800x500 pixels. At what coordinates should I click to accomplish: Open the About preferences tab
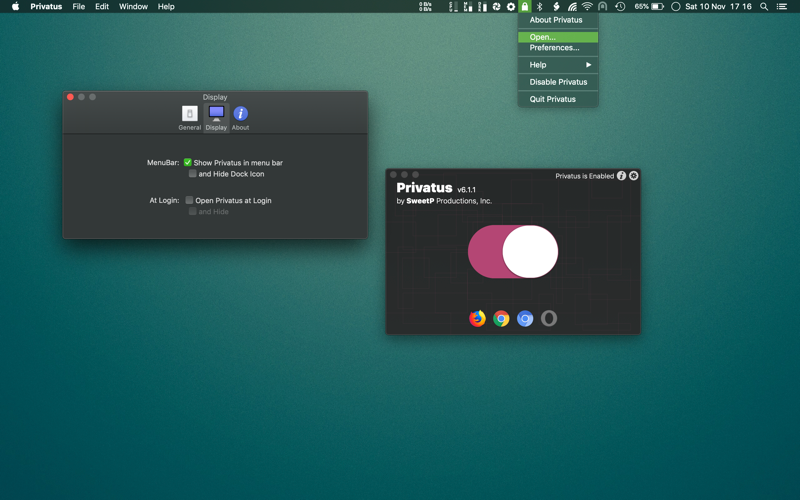pyautogui.click(x=240, y=118)
